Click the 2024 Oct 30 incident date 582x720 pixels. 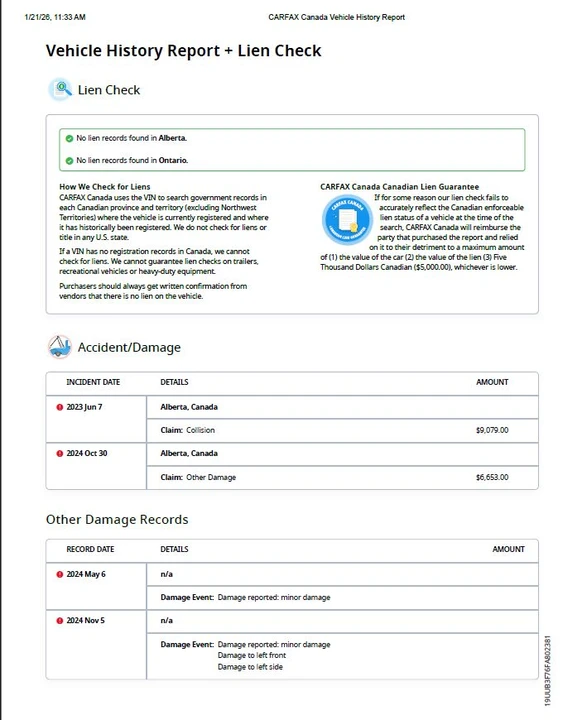pyautogui.click(x=87, y=453)
